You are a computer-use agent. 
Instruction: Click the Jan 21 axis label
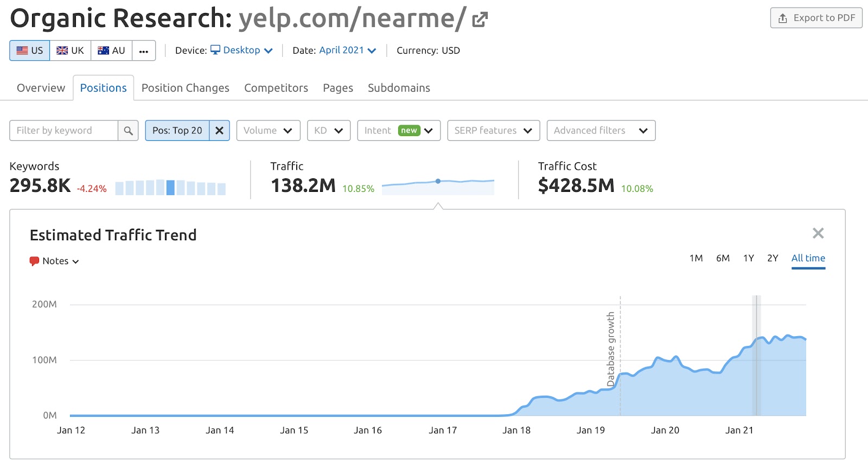click(739, 430)
